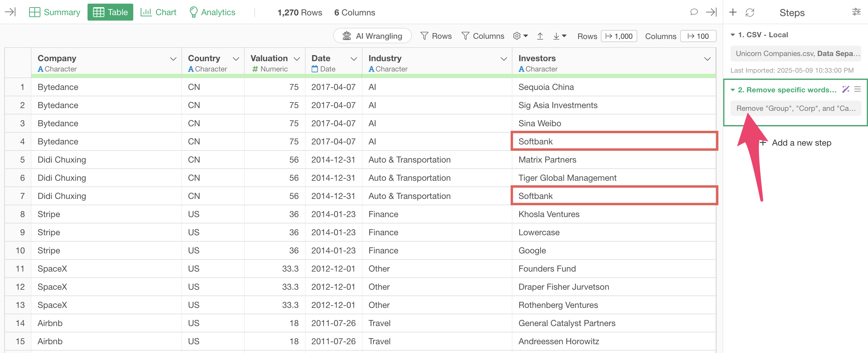Click the Sina Weibo cell
This screenshot has height=353, width=868.
(614, 123)
